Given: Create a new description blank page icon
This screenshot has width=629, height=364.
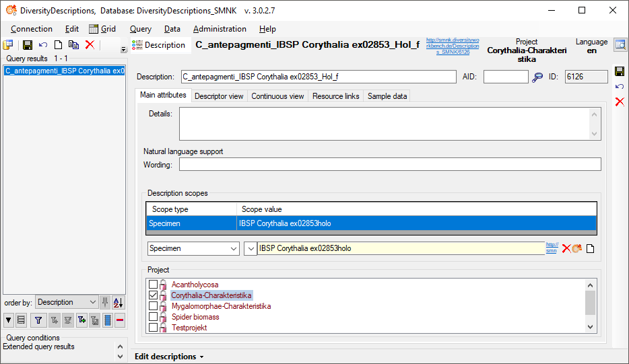Looking at the screenshot, I should (x=58, y=45).
